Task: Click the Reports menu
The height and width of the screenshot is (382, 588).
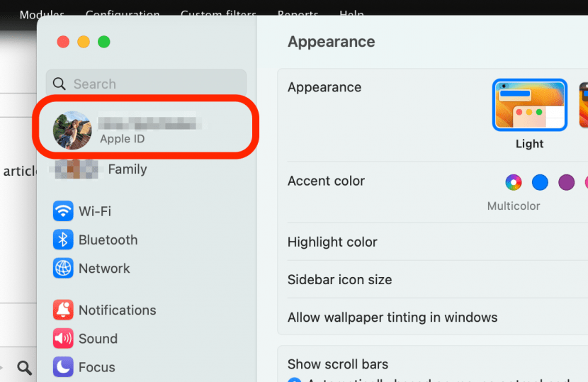Action: coord(298,14)
